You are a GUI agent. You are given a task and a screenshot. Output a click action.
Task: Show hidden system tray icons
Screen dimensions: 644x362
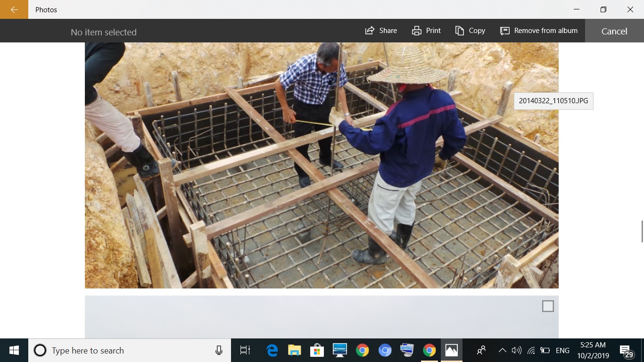[x=503, y=350]
